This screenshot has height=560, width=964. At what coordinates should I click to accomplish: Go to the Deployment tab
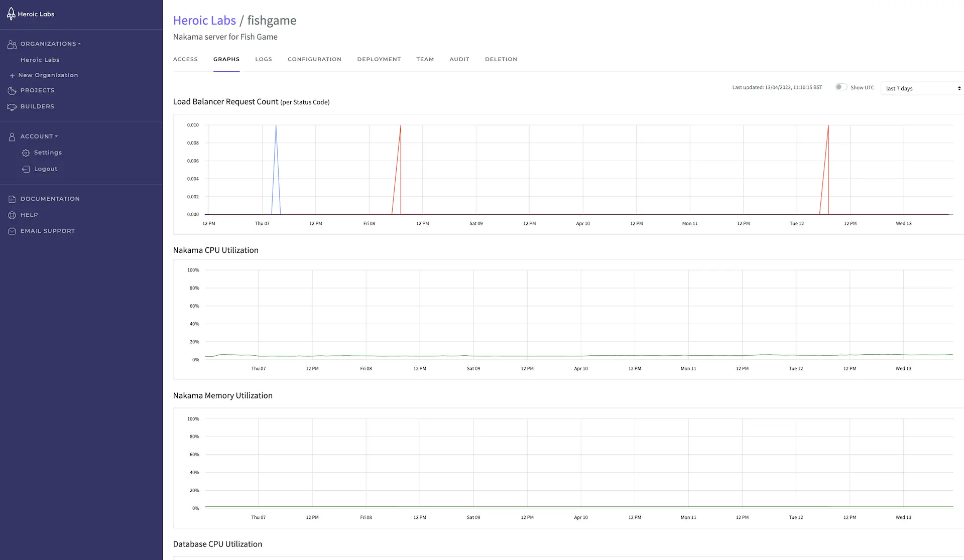click(379, 59)
